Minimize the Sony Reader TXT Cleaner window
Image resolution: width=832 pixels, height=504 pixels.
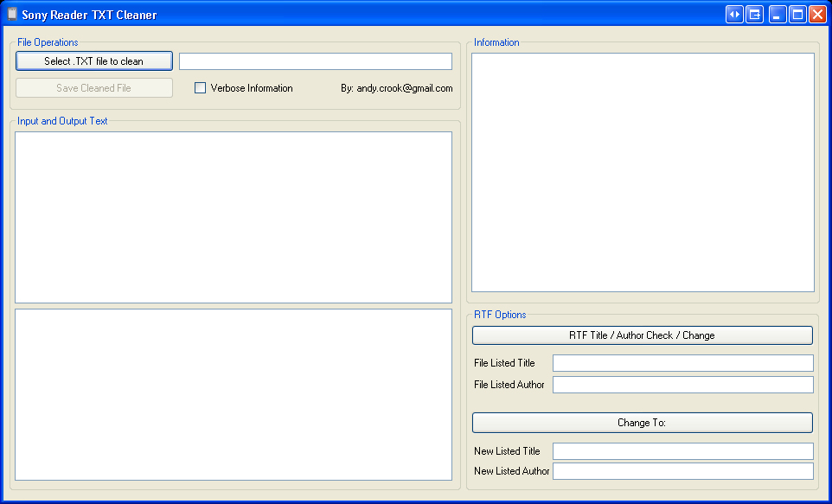778,15
